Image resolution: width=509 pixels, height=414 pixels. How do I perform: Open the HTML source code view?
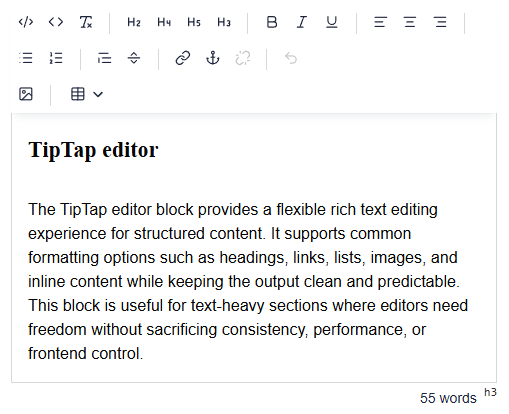point(26,22)
